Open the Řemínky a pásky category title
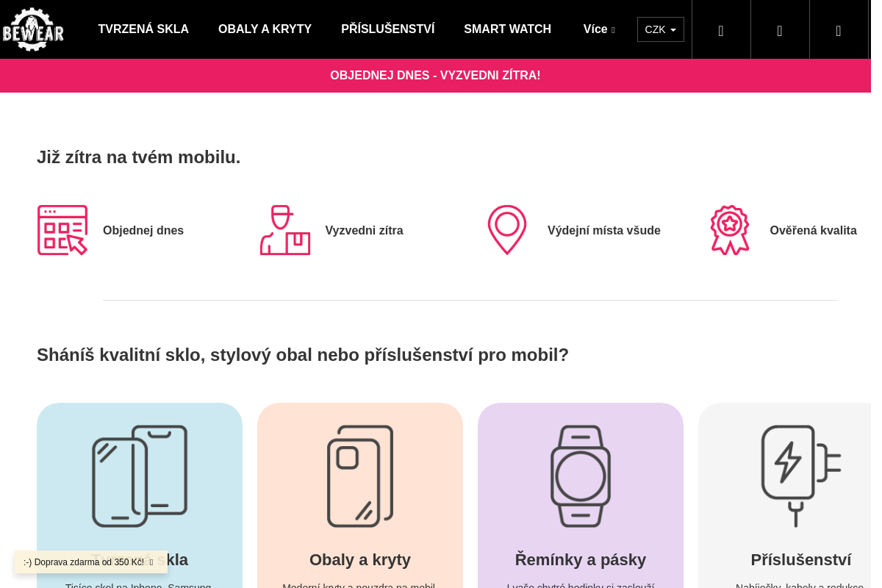Screen dimensions: 882x588 pyautogui.click(x=581, y=560)
